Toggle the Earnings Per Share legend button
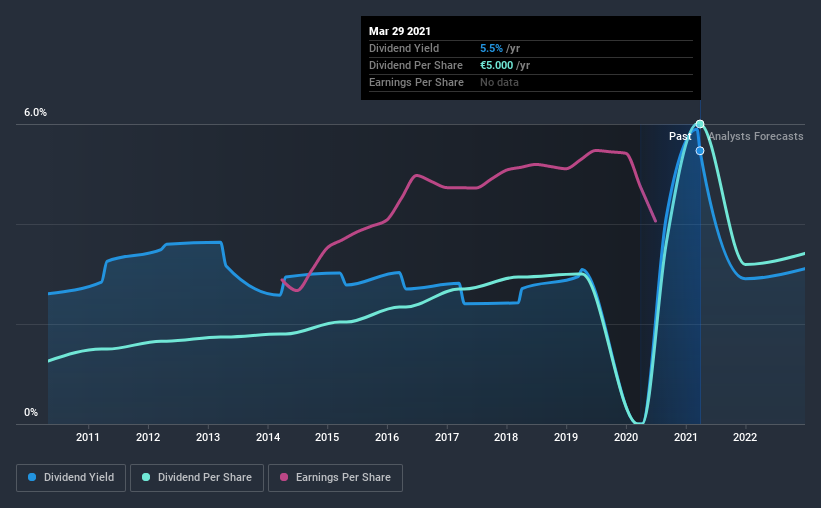The height and width of the screenshot is (508, 821). [336, 478]
